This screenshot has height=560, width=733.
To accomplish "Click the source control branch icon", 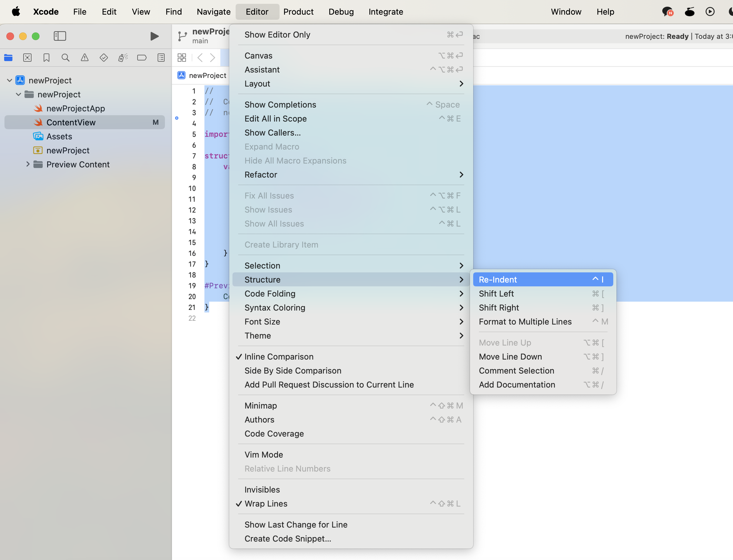I will click(x=182, y=36).
